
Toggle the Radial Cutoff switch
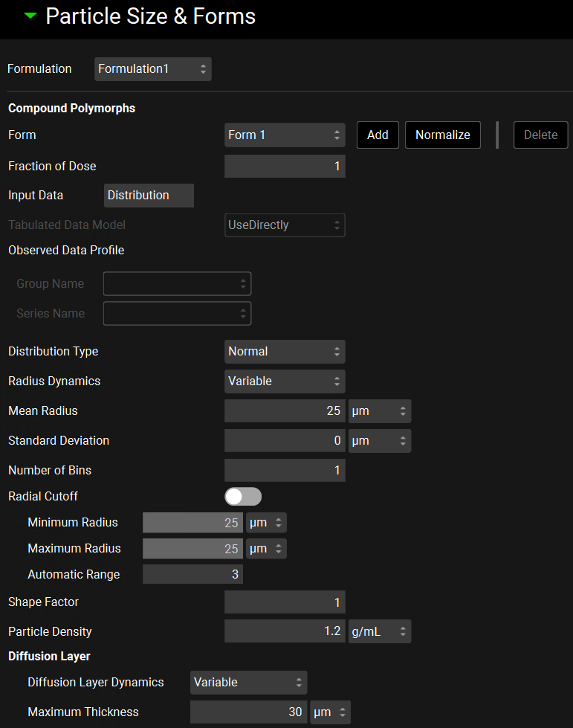tap(243, 497)
